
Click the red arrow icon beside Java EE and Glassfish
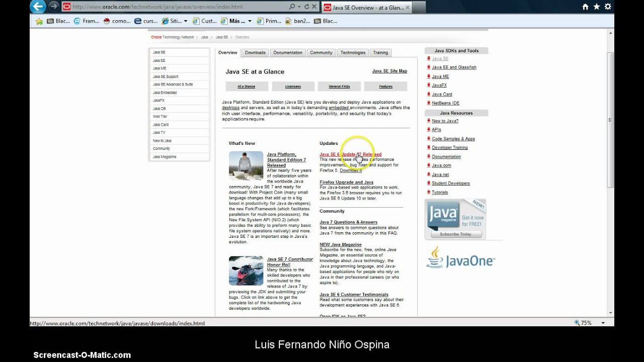428,67
